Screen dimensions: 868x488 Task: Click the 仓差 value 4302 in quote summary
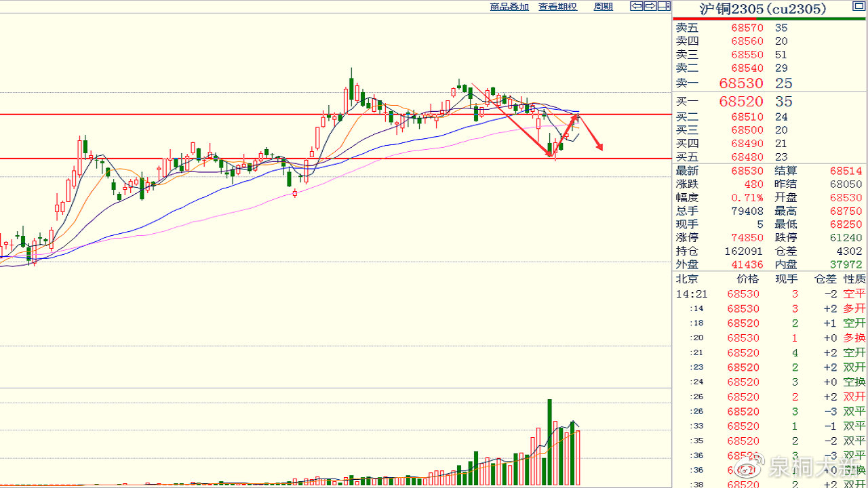click(850, 251)
